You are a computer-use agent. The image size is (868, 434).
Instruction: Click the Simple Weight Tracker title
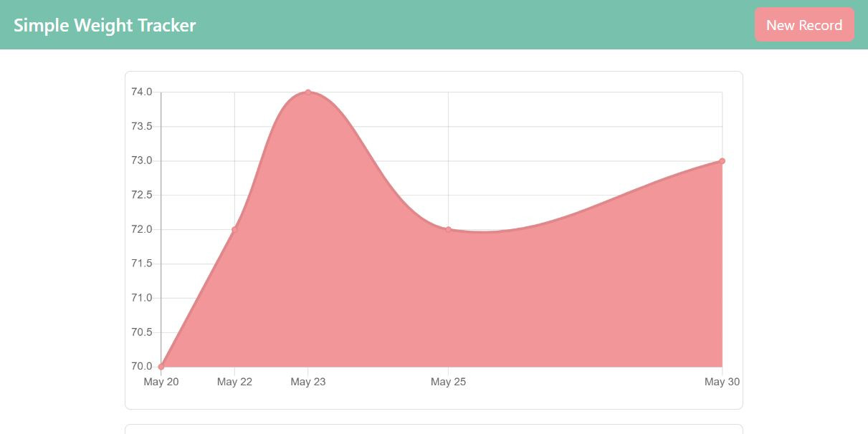point(105,25)
